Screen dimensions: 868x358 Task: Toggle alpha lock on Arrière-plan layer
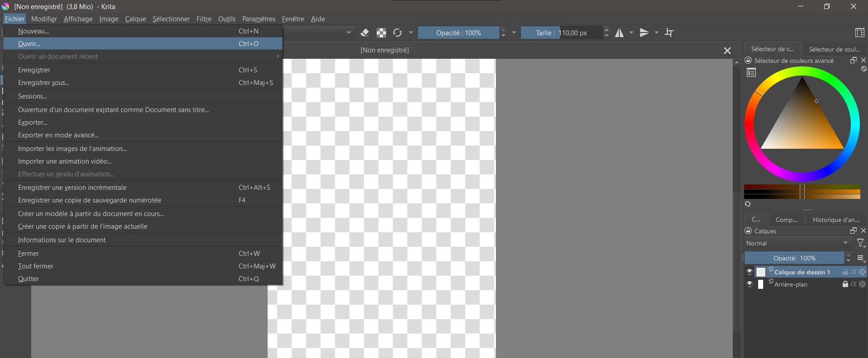pos(862,284)
